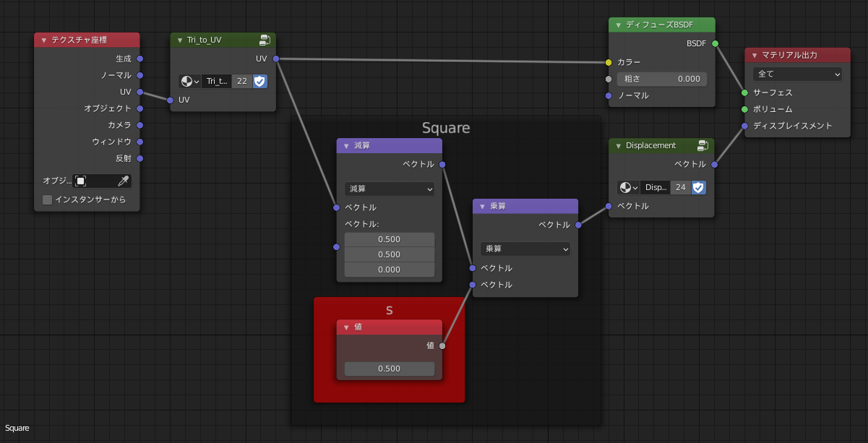
Task: Select the マテリアル出力 node header
Action: 798,55
